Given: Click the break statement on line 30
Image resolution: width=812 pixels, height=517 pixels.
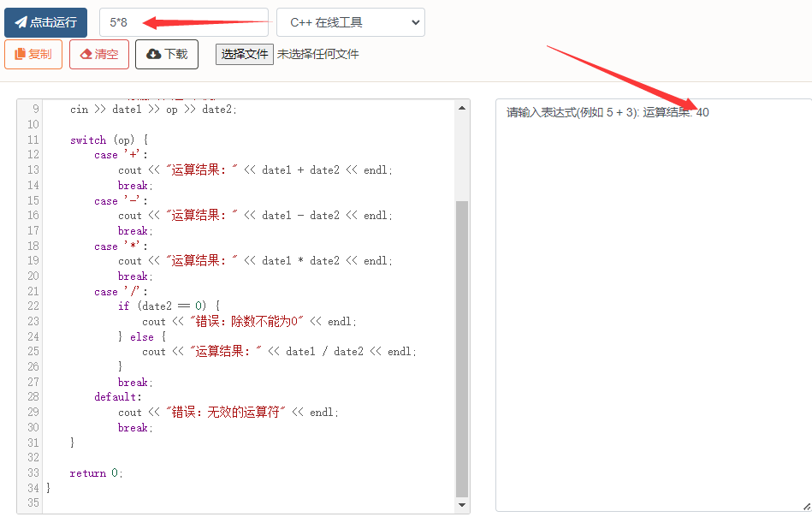Looking at the screenshot, I should 135,428.
